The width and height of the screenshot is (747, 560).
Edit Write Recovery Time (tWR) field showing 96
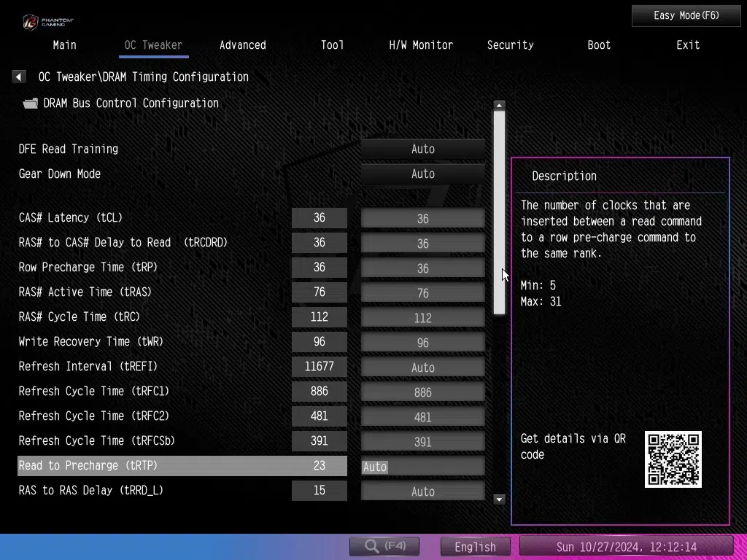[x=422, y=343]
